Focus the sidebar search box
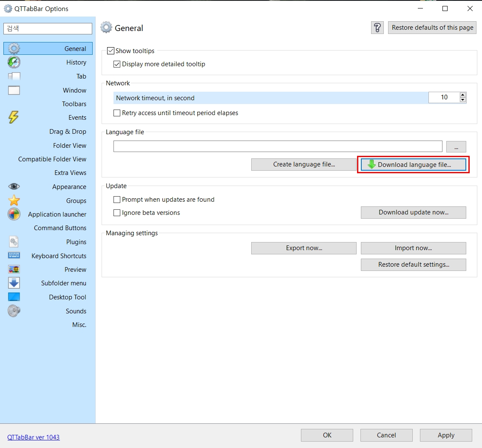 point(48,28)
